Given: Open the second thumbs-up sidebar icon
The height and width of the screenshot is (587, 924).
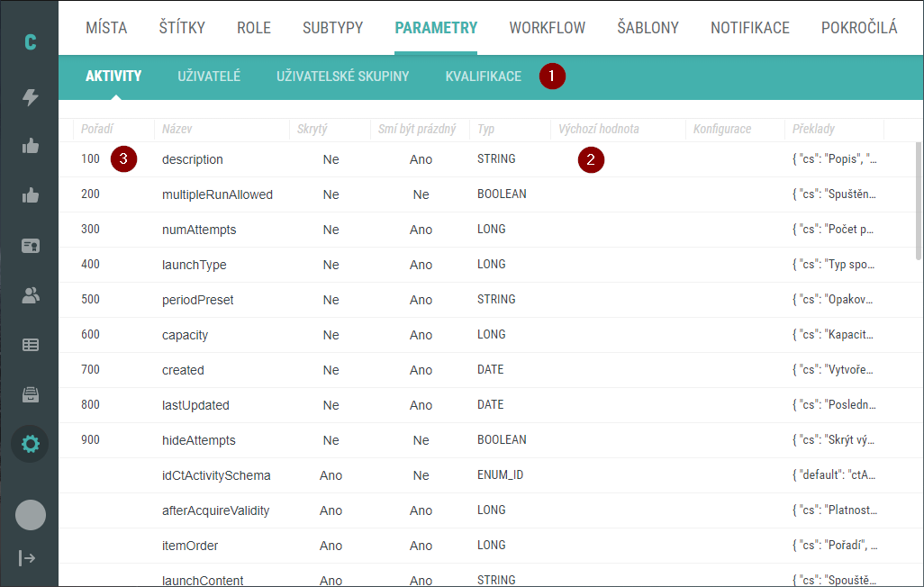Looking at the screenshot, I should click(30, 194).
